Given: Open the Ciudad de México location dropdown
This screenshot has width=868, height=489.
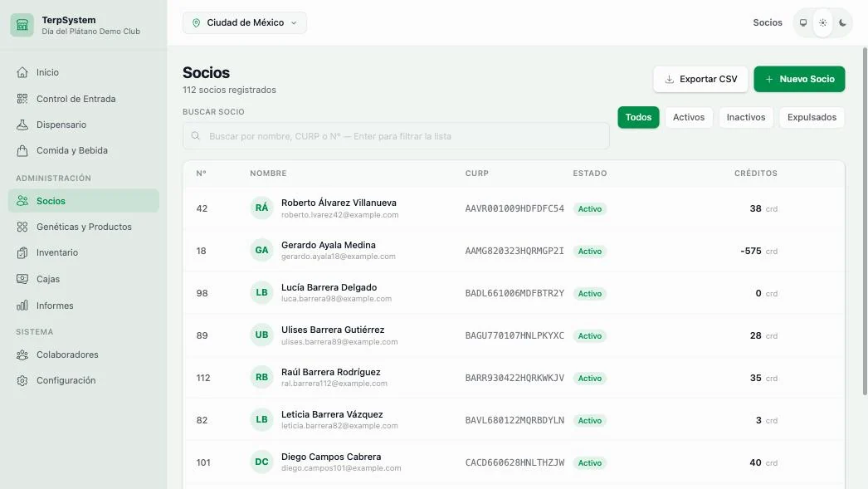Looking at the screenshot, I should 245,22.
